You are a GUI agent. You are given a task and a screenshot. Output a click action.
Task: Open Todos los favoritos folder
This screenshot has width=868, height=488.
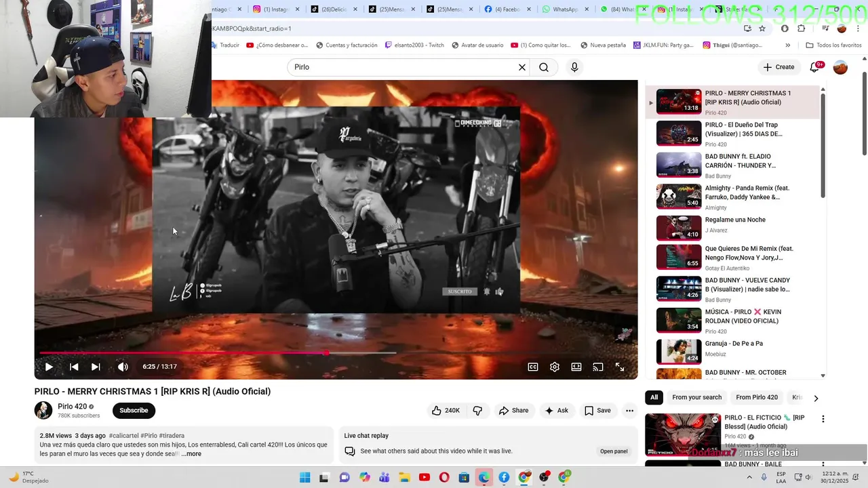click(x=833, y=45)
